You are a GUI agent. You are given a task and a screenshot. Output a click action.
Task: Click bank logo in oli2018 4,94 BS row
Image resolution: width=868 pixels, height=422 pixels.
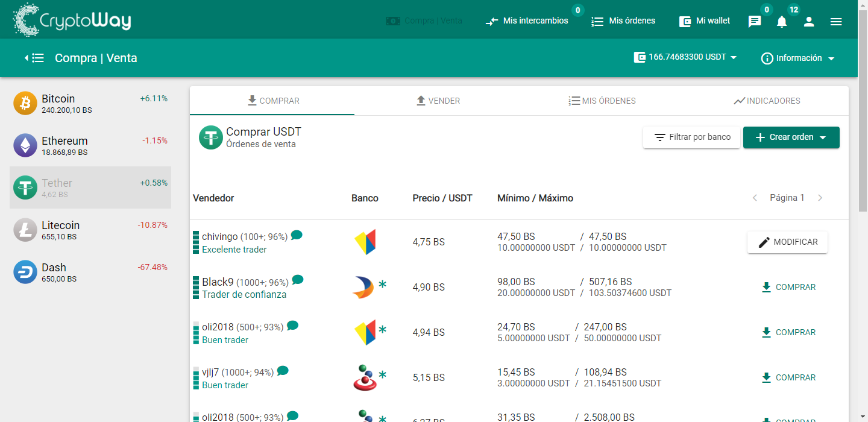tap(365, 332)
